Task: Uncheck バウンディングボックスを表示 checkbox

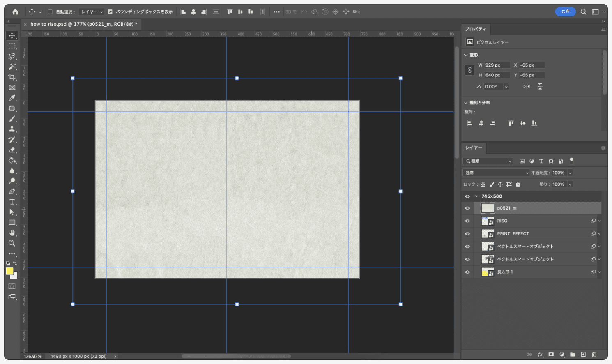Action: pos(110,12)
